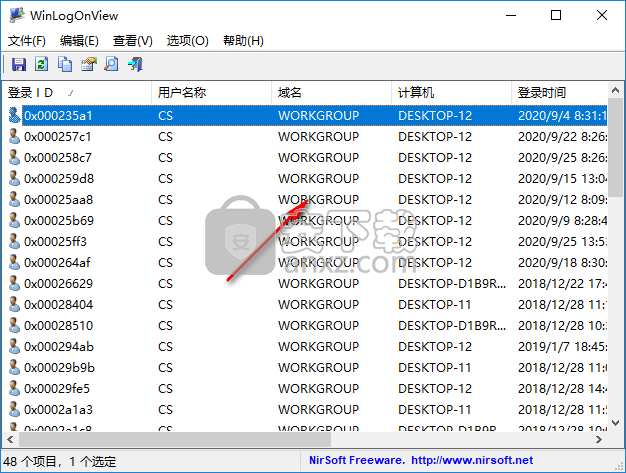
Task: Click logon time 2020/9/9 8:28
Action: coord(563,220)
